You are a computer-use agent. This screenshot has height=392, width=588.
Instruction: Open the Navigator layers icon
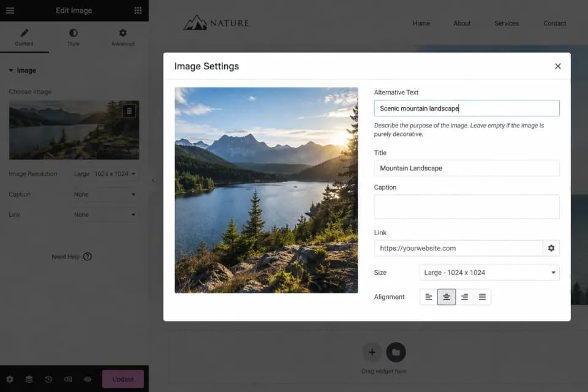[29, 379]
